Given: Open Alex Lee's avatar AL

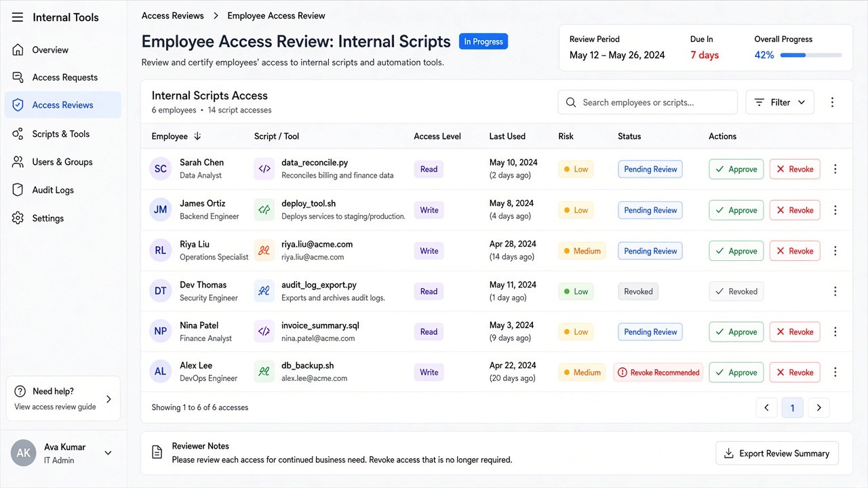Looking at the screenshot, I should [161, 371].
